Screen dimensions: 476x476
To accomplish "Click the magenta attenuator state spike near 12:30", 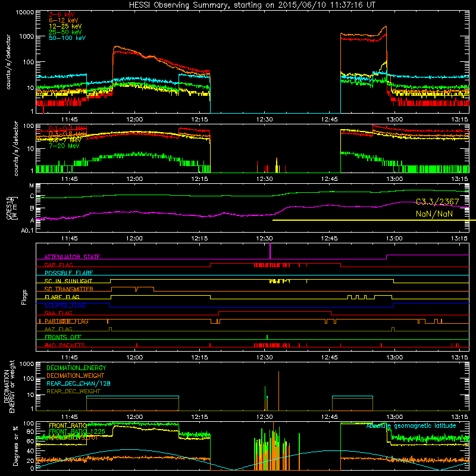I will tap(270, 251).
